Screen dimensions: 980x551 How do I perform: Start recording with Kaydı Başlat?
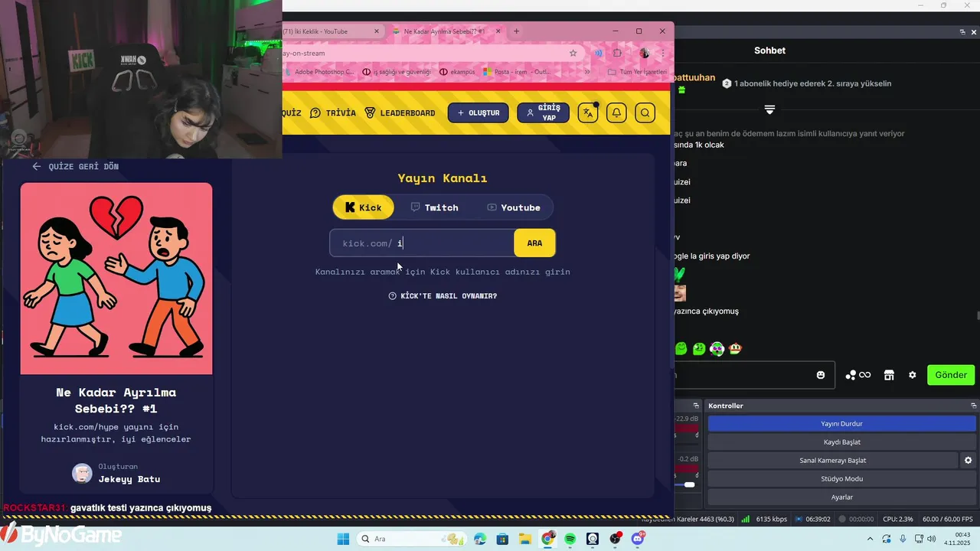tap(841, 442)
